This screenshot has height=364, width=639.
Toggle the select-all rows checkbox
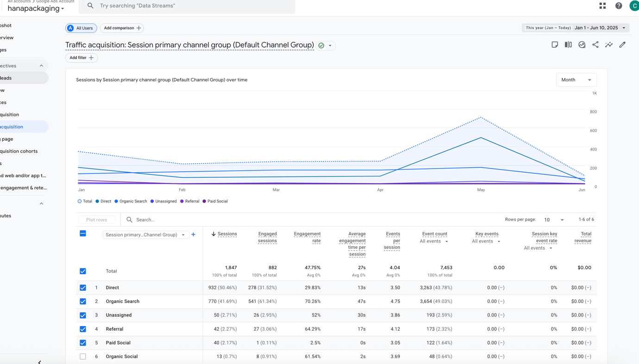pos(82,233)
